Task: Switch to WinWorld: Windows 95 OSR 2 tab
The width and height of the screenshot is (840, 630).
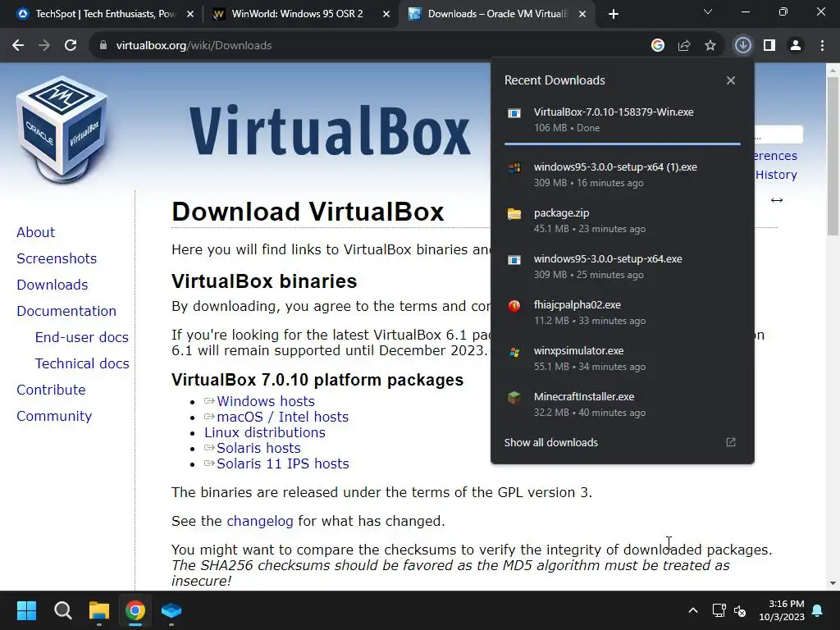Action: 297,14
